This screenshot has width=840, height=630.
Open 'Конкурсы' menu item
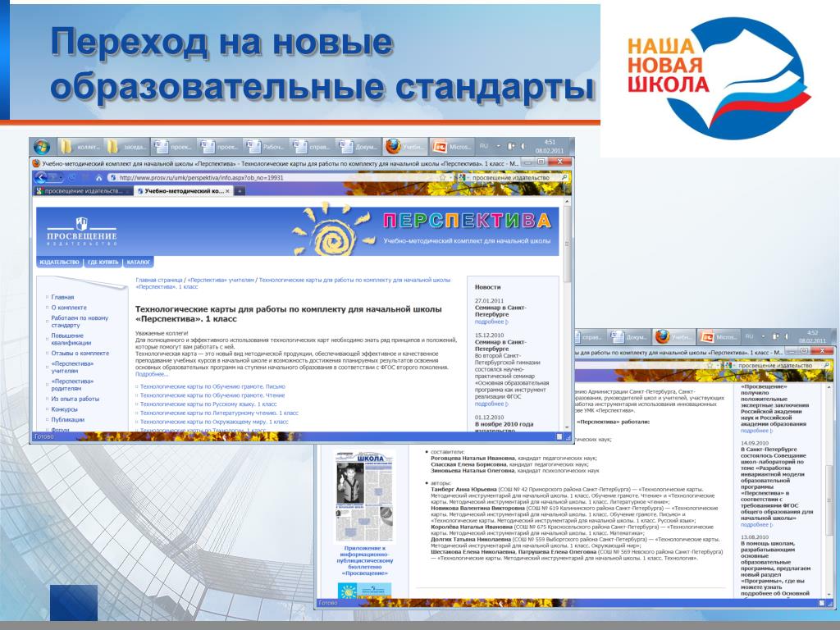[x=64, y=409]
